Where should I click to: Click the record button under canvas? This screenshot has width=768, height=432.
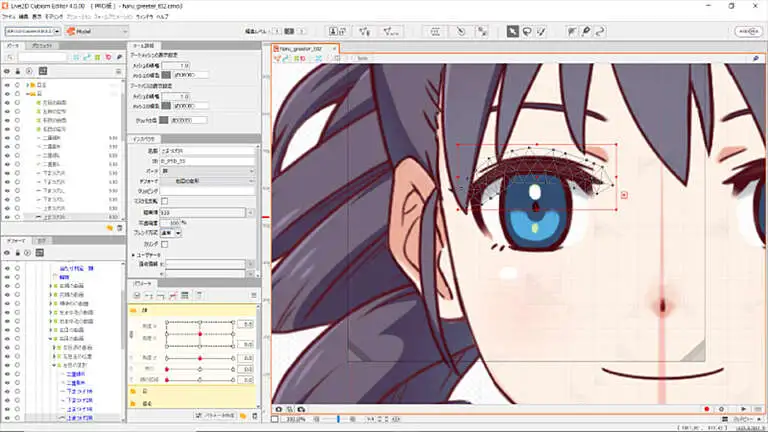707,409
